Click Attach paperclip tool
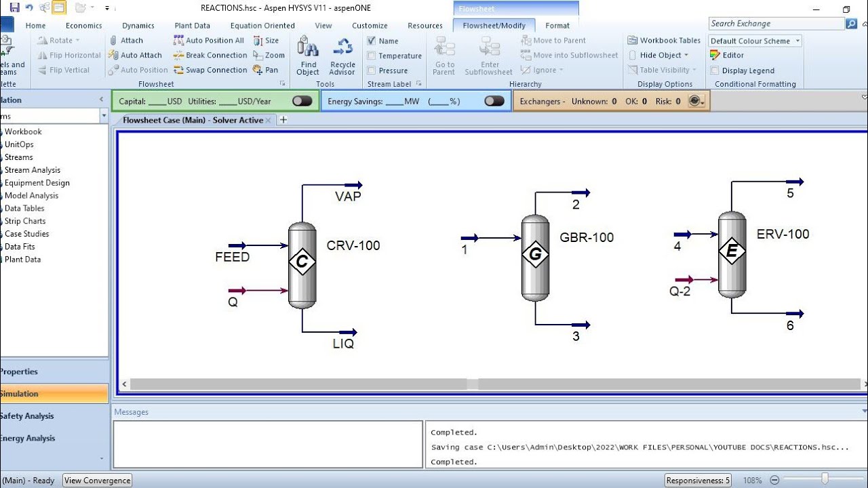This screenshot has height=488, width=868. pos(125,41)
